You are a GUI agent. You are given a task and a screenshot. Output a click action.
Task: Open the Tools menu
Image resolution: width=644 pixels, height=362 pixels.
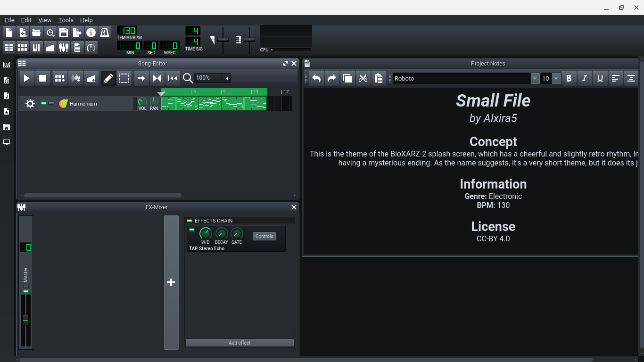pos(66,20)
